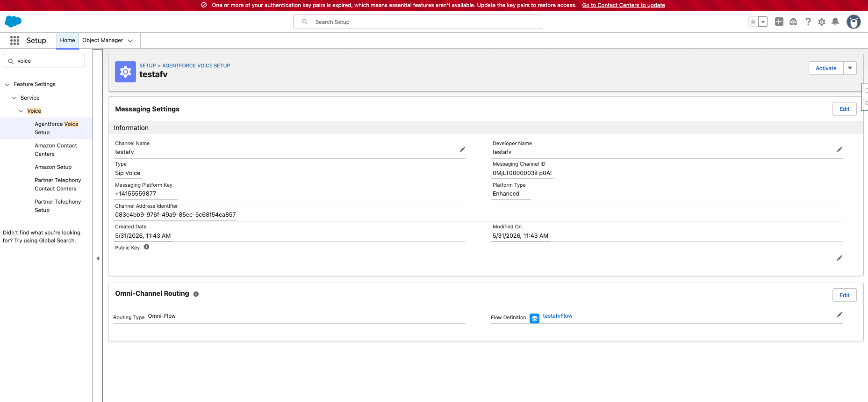Edit Developer Name with pencil icon

[839, 149]
